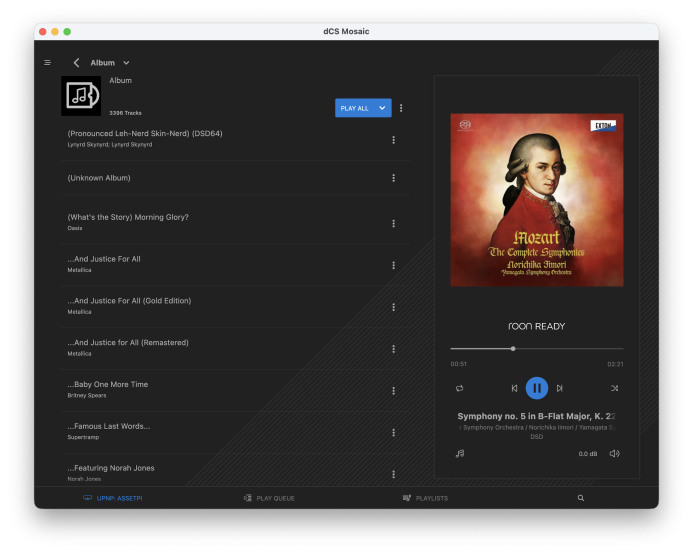The image size is (693, 554).
Task: Mute audio with the speaker icon
Action: point(614,454)
